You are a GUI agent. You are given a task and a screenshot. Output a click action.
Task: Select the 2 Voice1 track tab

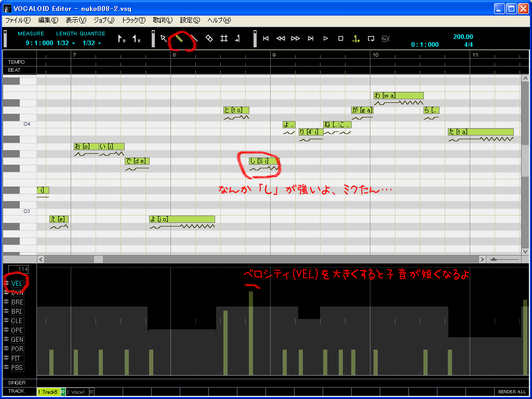pos(77,392)
